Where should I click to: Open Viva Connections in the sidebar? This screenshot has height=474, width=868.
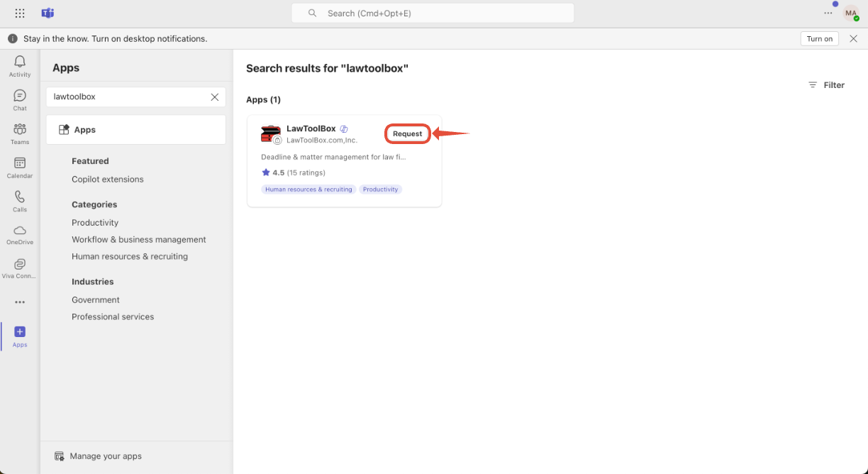[x=20, y=268]
